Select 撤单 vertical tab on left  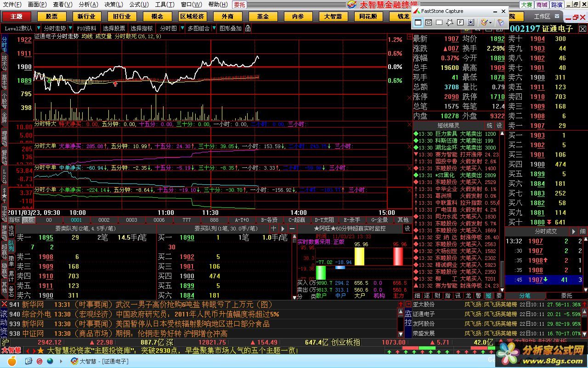11,260
